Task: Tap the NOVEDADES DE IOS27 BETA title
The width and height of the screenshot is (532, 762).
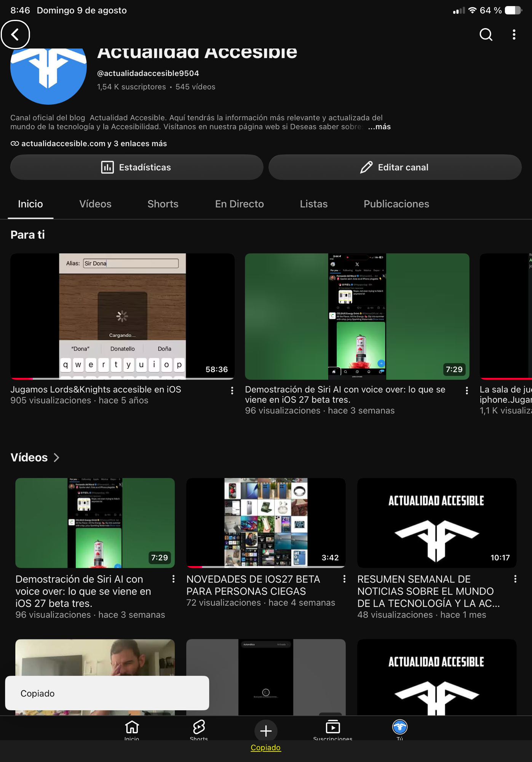Action: coord(253,585)
